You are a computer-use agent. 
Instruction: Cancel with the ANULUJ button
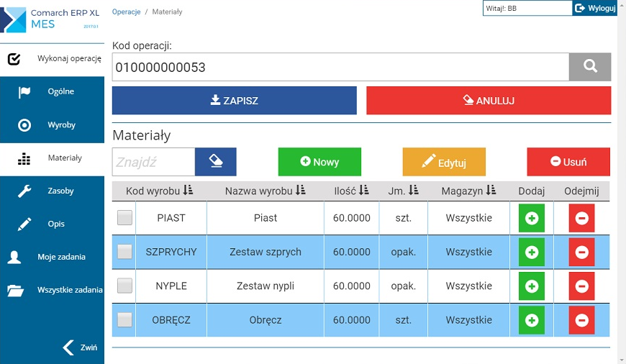pos(489,101)
